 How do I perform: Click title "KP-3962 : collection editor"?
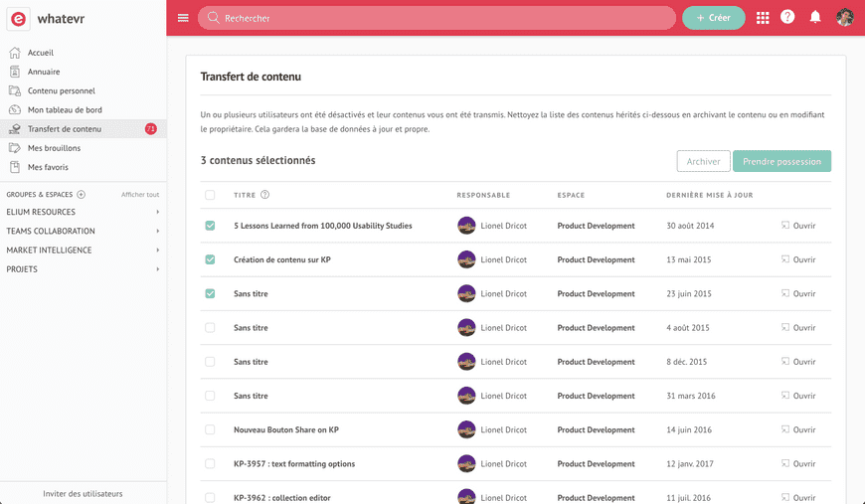[x=282, y=497]
